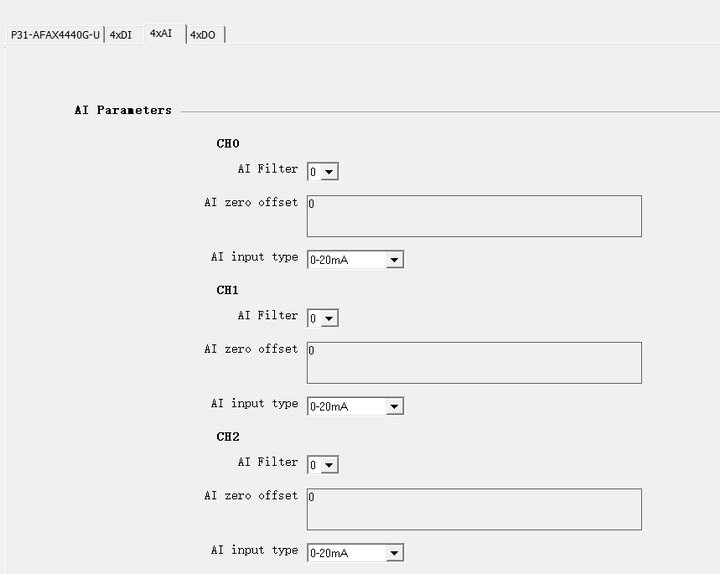Screen dimensions: 720x574
Task: Click the CH1 channel heading
Action: pos(228,291)
